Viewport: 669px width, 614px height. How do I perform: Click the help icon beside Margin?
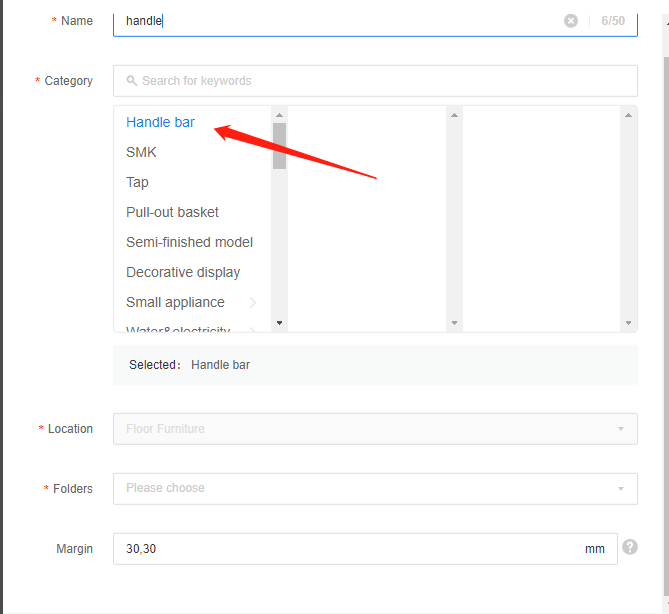coord(630,547)
